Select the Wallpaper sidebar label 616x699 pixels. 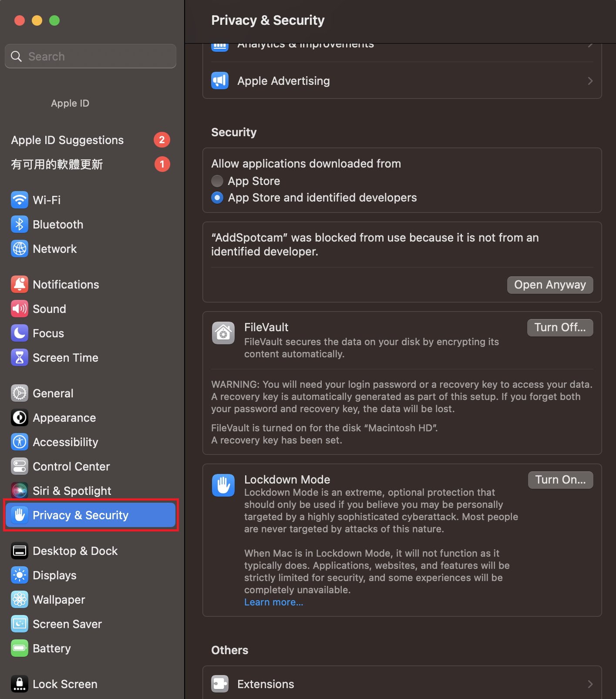[59, 600]
